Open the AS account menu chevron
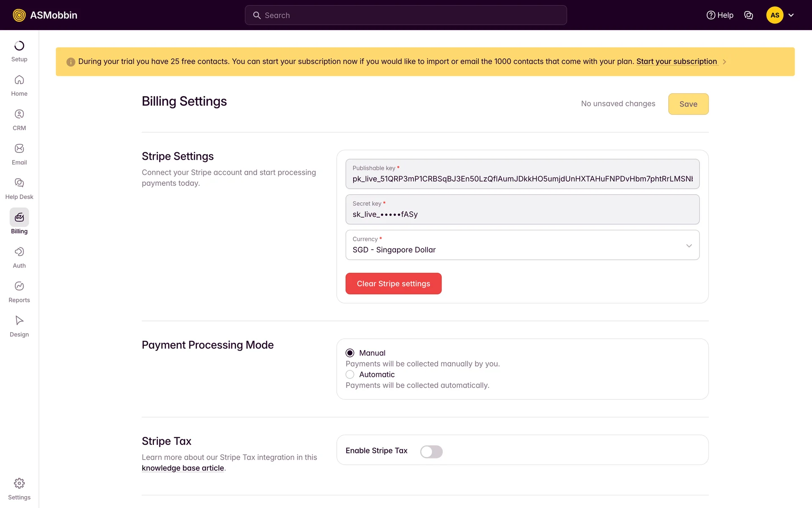Viewport: 812px width, 508px height. 791,15
